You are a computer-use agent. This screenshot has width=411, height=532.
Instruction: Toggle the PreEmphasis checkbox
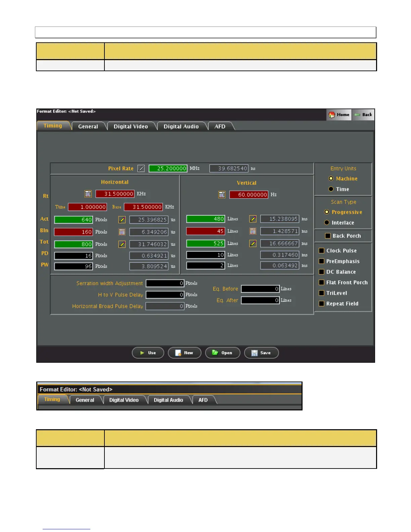(321, 261)
